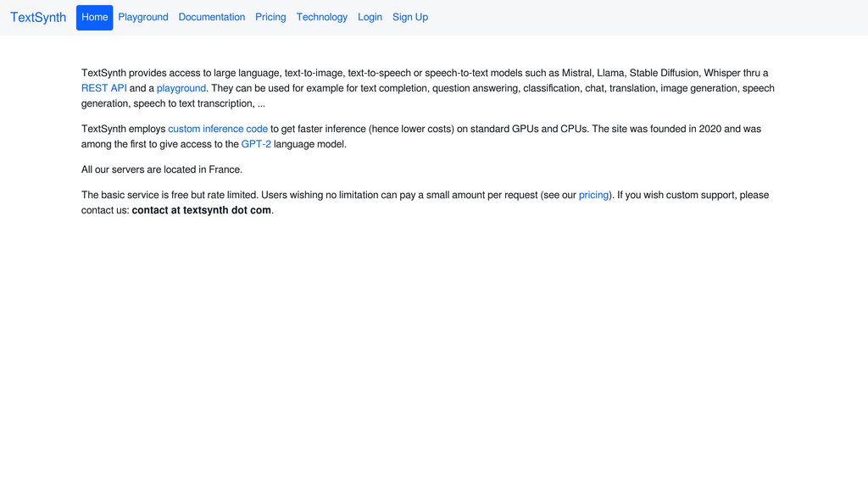The width and height of the screenshot is (868, 488).
Task: Open the Technology nav item
Action: pyautogui.click(x=322, y=18)
